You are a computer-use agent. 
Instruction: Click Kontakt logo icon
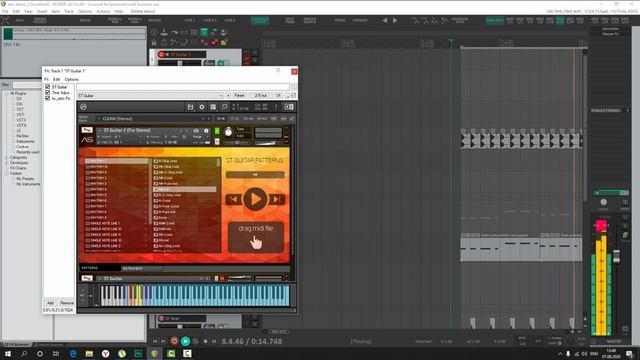tap(83, 107)
